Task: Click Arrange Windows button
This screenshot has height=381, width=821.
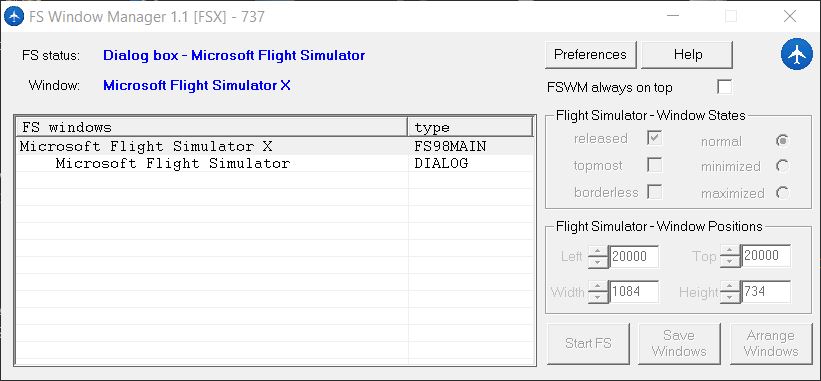Action: coord(770,343)
